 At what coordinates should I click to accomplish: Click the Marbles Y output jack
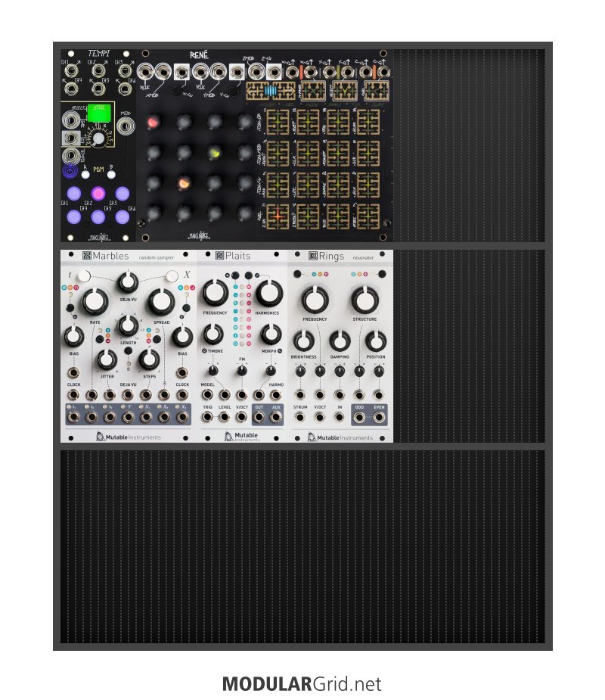tap(128, 418)
